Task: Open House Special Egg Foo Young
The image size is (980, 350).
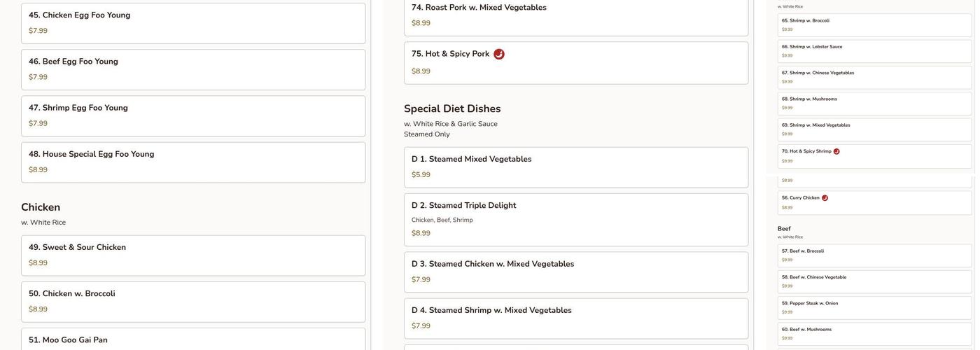Action: point(193,162)
